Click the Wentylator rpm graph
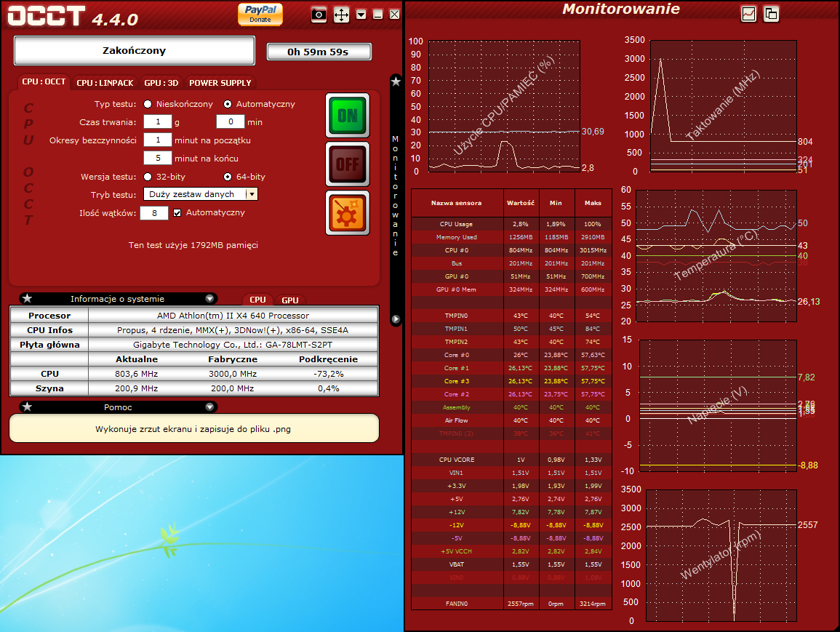840x632 pixels. [x=721, y=556]
